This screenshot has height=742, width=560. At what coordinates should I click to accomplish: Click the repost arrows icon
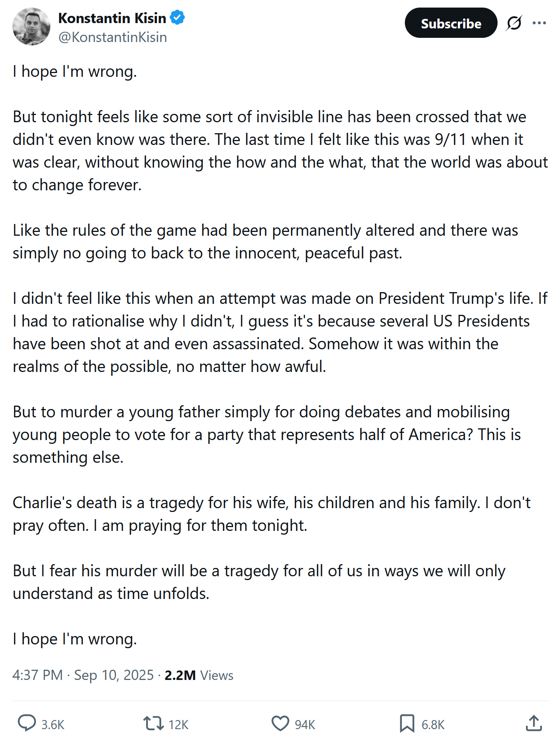[153, 723]
